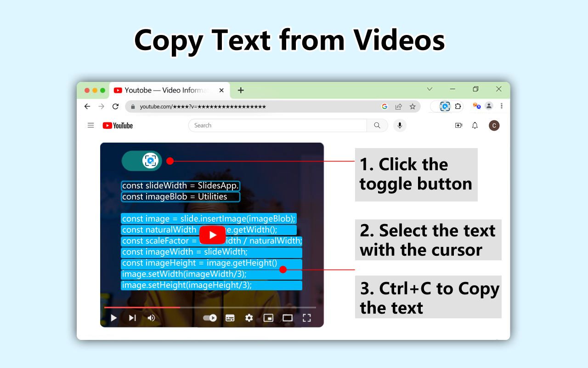Toggle subtitles in the video player
The width and height of the screenshot is (588, 368).
(x=230, y=318)
